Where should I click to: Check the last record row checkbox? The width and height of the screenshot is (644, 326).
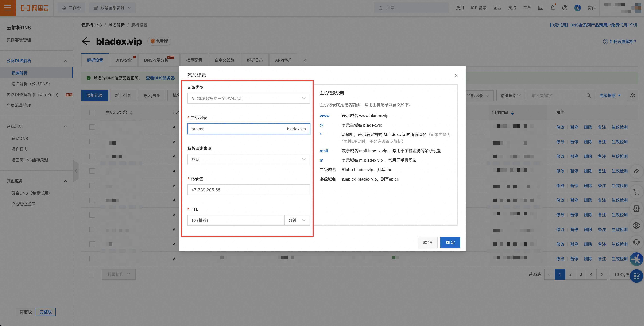[92, 259]
